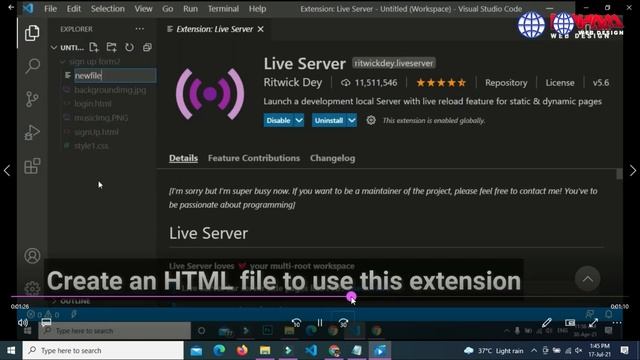Collapse all folders in Explorer

[x=147, y=47]
